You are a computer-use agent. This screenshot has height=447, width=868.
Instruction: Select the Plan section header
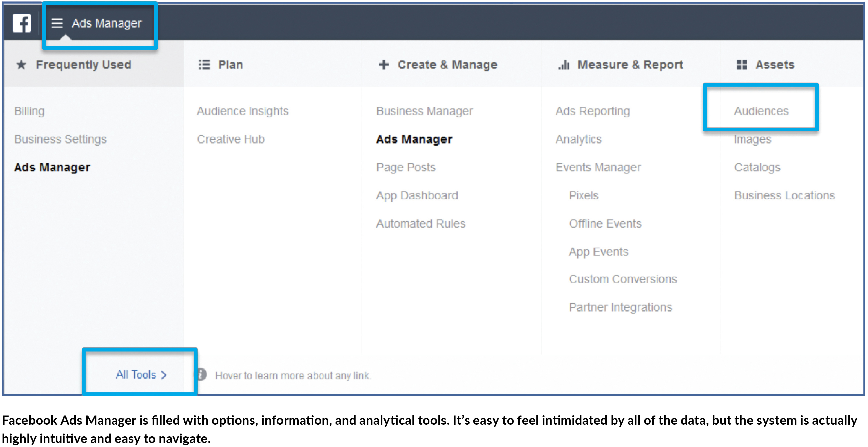click(x=231, y=65)
